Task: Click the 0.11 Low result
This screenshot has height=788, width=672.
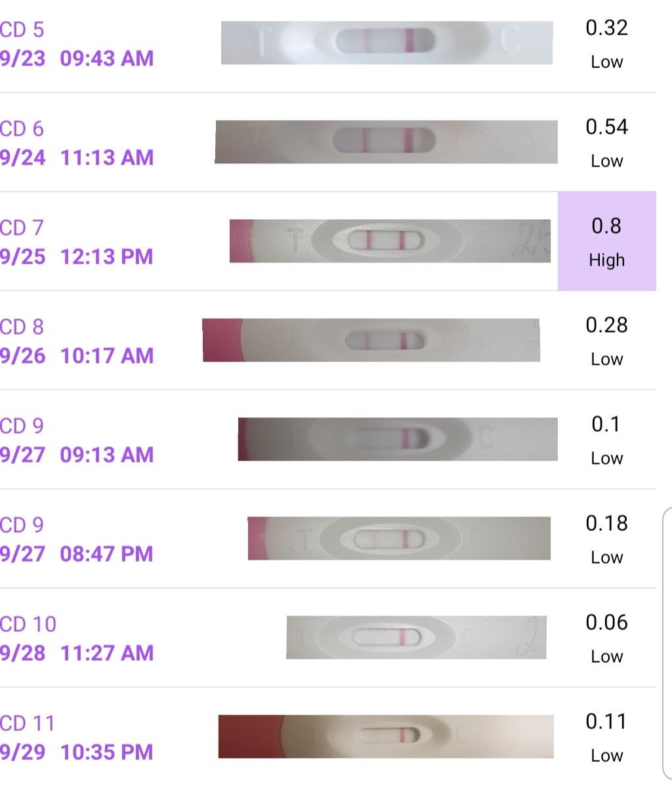Action: 606,737
